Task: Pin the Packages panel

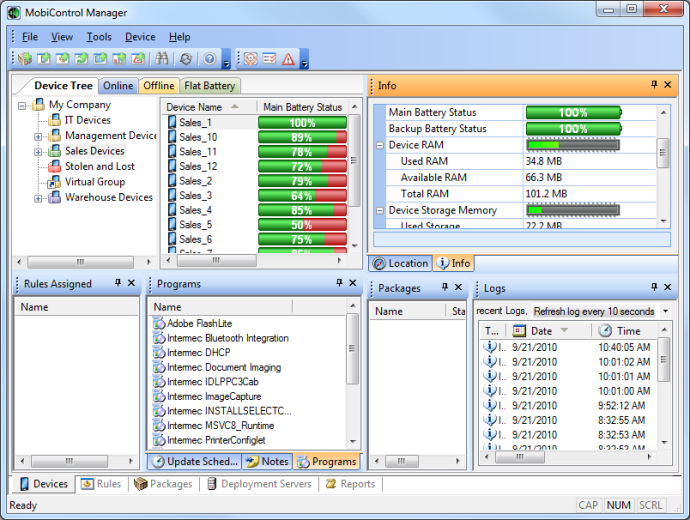Action: [x=445, y=287]
